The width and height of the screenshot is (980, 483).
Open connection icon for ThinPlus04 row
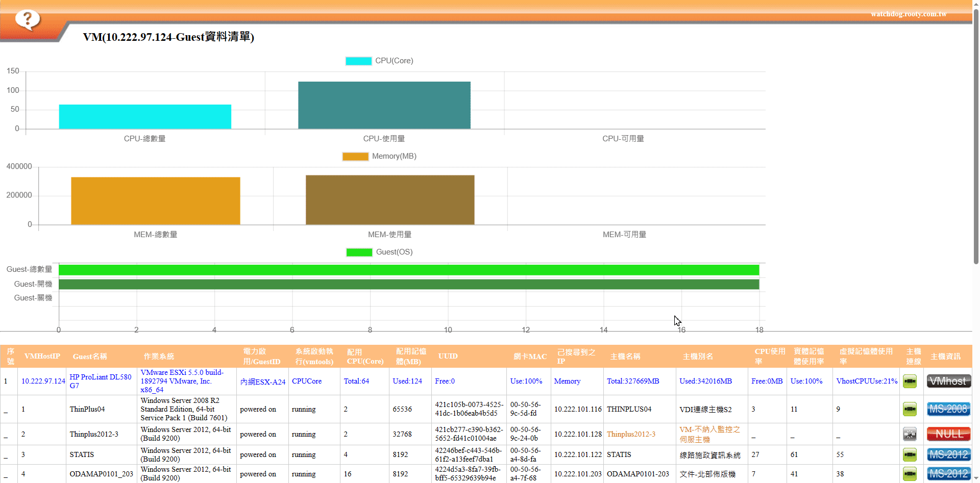click(x=910, y=409)
